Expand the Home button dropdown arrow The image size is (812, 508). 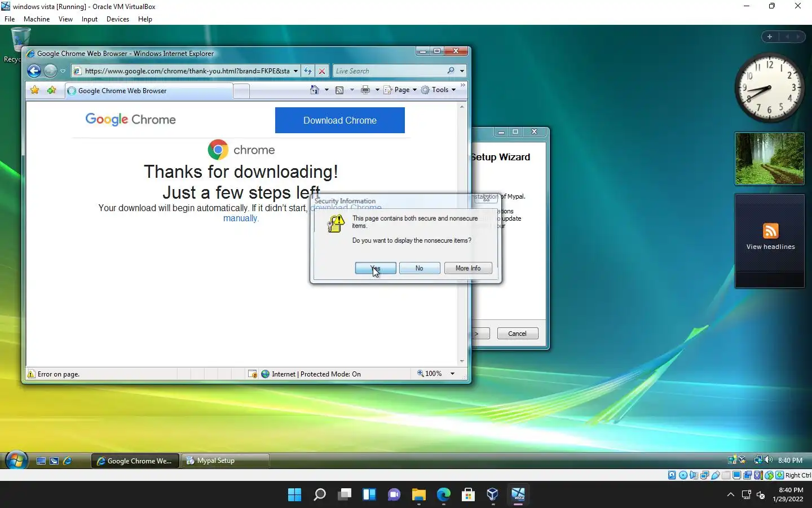326,90
